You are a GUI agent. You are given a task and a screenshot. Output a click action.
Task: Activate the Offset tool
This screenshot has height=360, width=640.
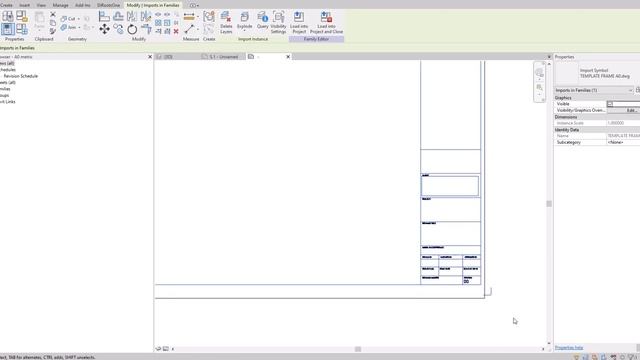(118, 16)
